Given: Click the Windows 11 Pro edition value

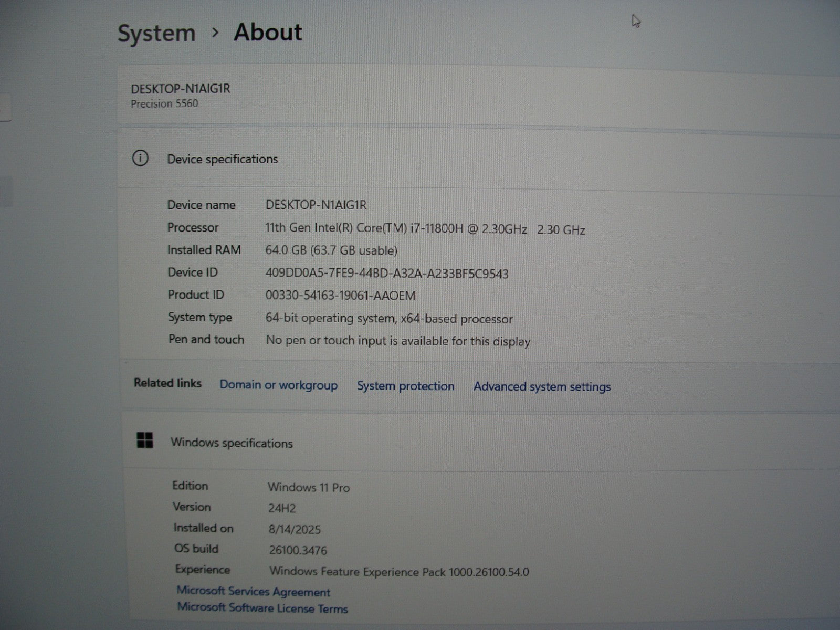Looking at the screenshot, I should [309, 487].
